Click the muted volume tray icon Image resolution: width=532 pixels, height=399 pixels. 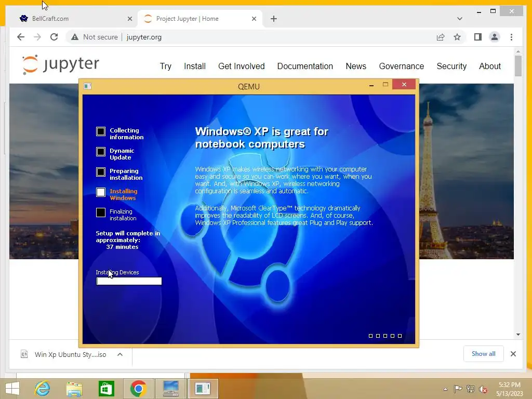[483, 389]
